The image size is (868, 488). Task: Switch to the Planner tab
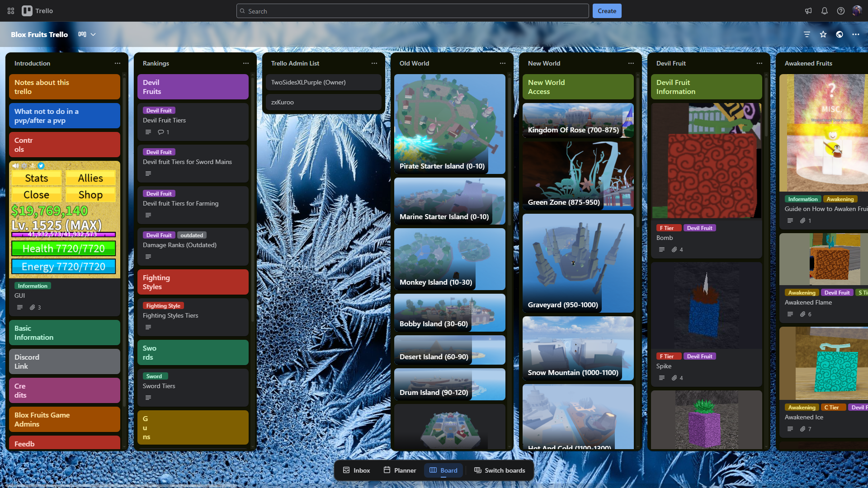(x=400, y=470)
